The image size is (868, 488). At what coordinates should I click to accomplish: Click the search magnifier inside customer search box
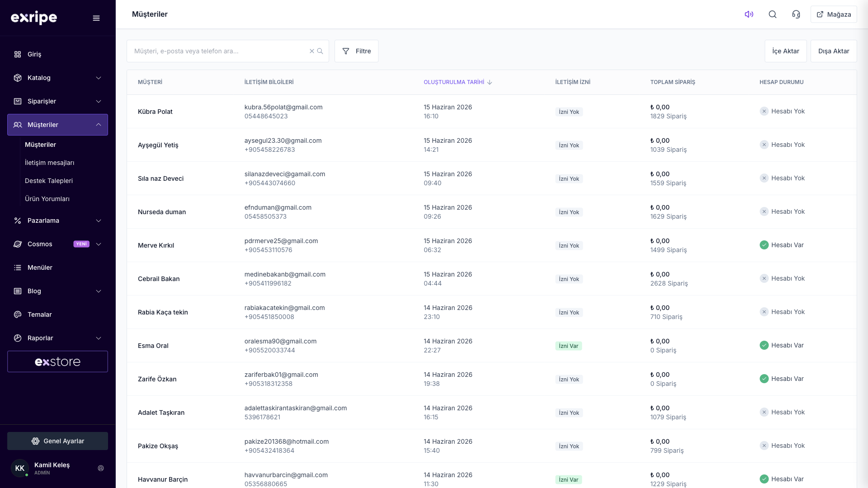coord(320,51)
